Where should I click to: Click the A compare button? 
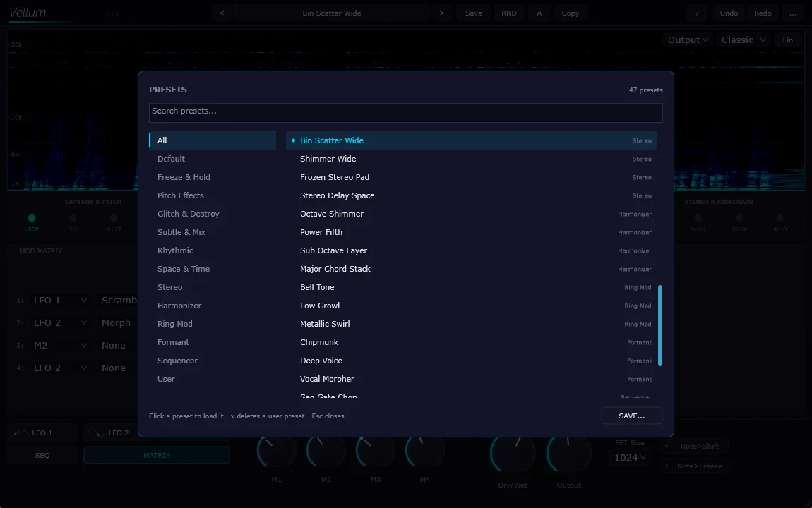[539, 13]
